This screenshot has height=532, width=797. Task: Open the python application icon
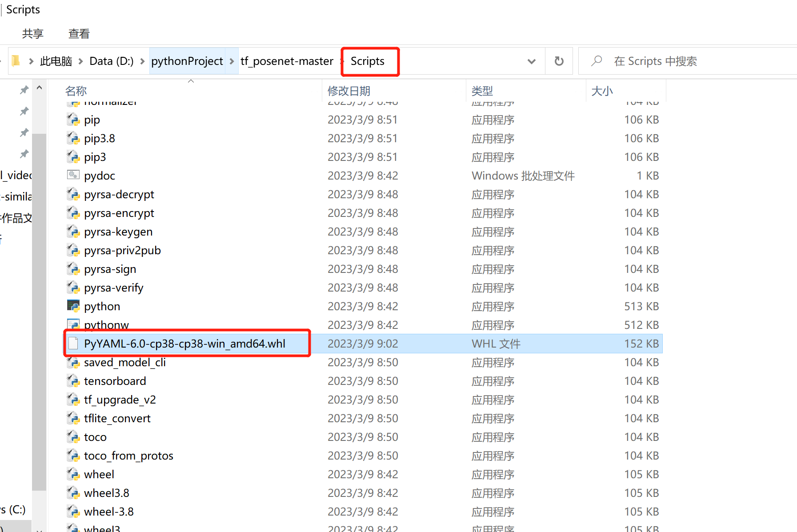(x=101, y=306)
